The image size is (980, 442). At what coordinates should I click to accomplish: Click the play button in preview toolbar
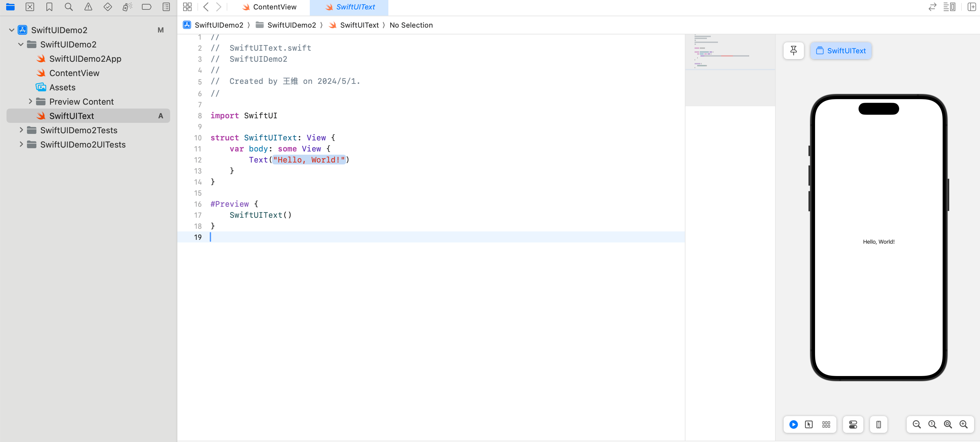(794, 424)
